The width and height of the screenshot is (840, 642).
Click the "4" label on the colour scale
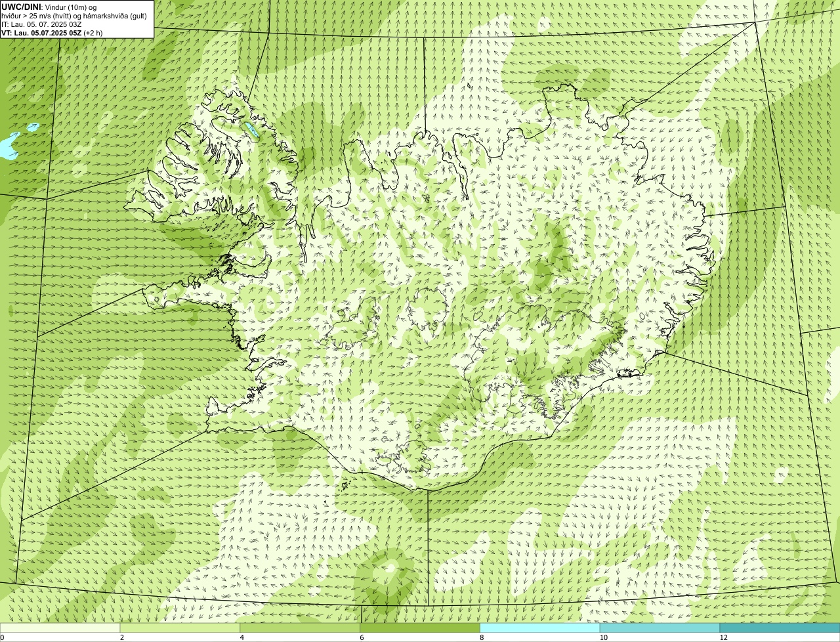click(x=242, y=637)
